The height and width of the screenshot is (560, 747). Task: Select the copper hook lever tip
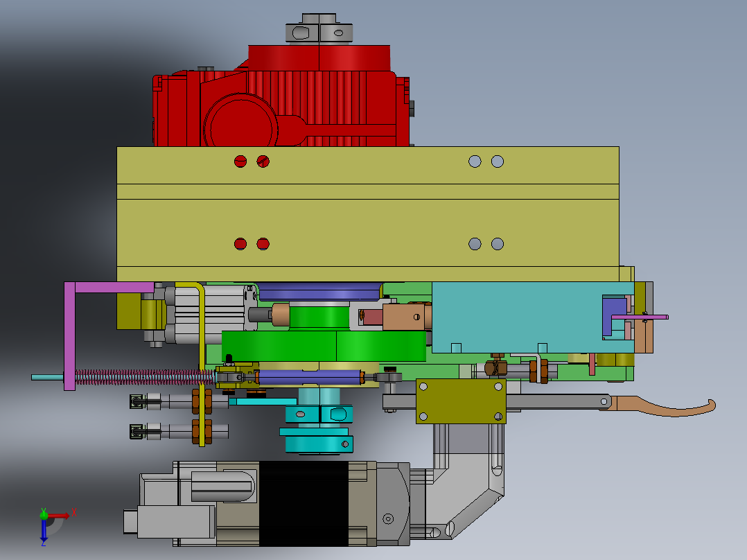667,407
